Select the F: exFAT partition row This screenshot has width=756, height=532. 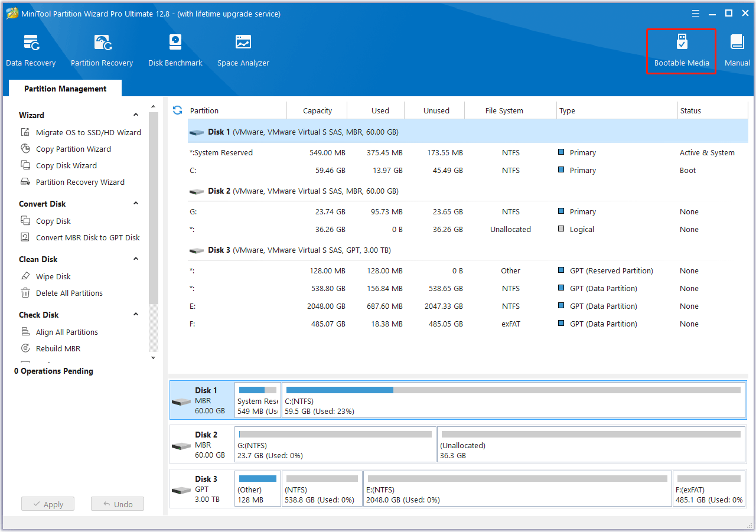pos(468,324)
